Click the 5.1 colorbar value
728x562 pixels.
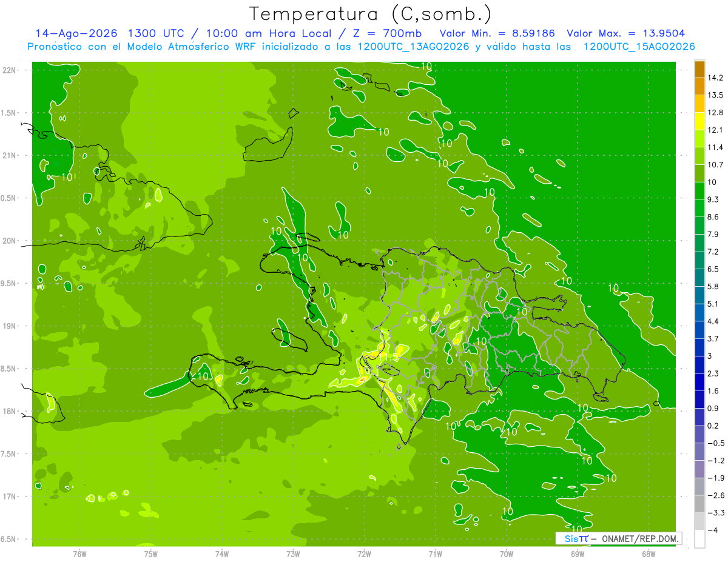(x=713, y=304)
